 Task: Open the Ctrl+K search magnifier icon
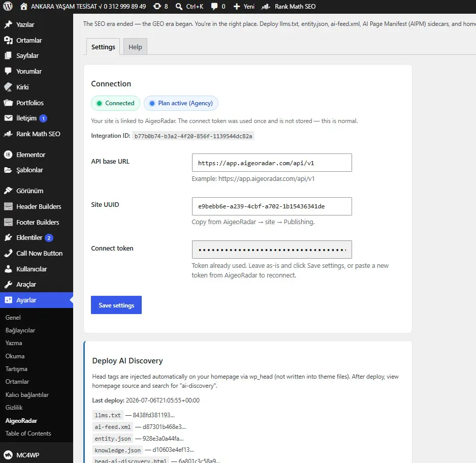click(x=179, y=7)
